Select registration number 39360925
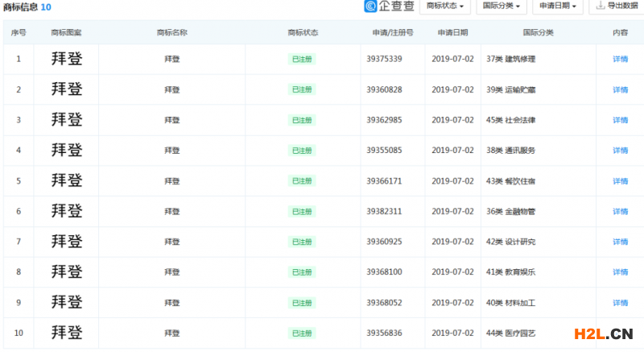Image resolution: width=644 pixels, height=352 pixels. (384, 242)
